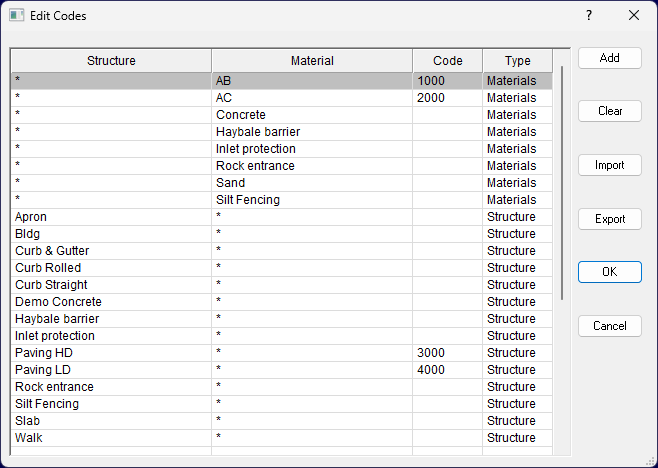Cancel the Edit Codes dialog
This screenshot has width=658, height=468.
tap(609, 326)
